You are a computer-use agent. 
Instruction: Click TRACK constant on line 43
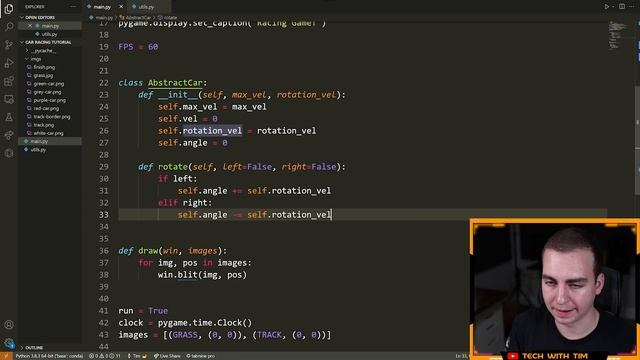tap(269, 335)
